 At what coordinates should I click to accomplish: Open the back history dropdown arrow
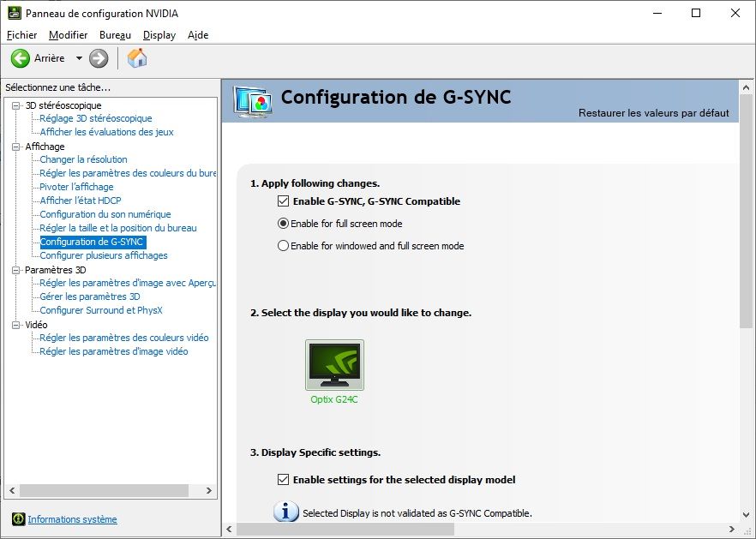pyautogui.click(x=79, y=58)
